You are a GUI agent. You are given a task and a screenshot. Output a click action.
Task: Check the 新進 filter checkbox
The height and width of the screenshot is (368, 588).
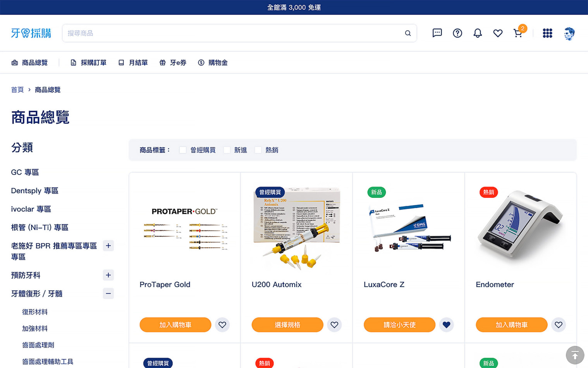pos(227,150)
